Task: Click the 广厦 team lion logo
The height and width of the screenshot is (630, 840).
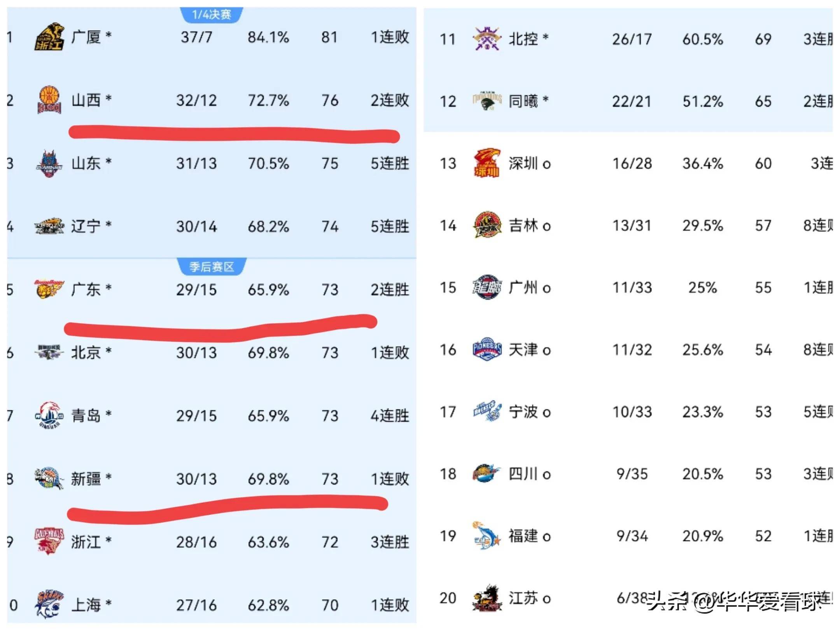Action: tap(49, 37)
